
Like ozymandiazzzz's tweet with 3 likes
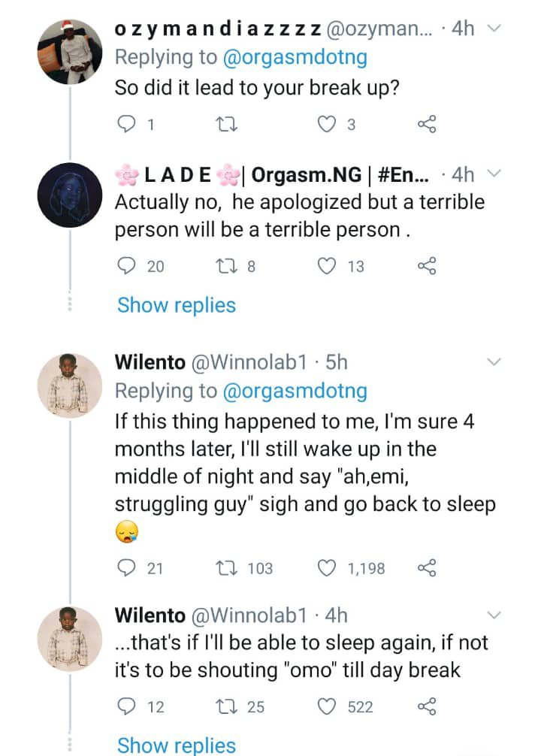326,125
